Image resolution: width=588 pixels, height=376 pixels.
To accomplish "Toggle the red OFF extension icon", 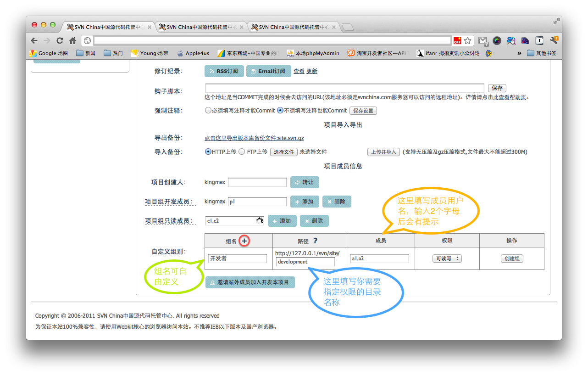I will pos(457,40).
